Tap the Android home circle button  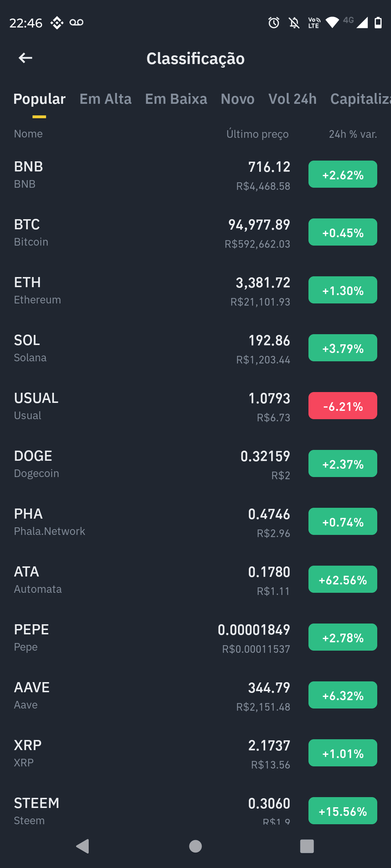195,846
